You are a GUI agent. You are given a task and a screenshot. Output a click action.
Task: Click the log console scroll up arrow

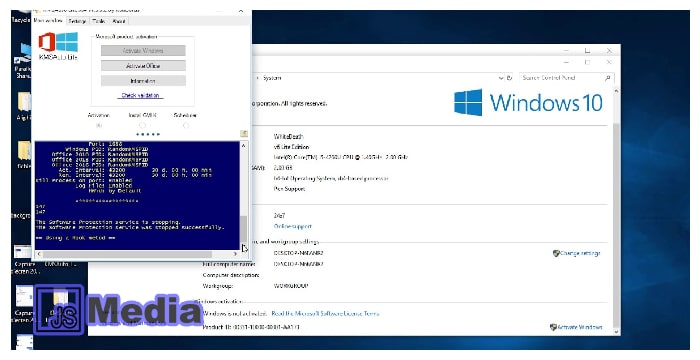(x=243, y=146)
